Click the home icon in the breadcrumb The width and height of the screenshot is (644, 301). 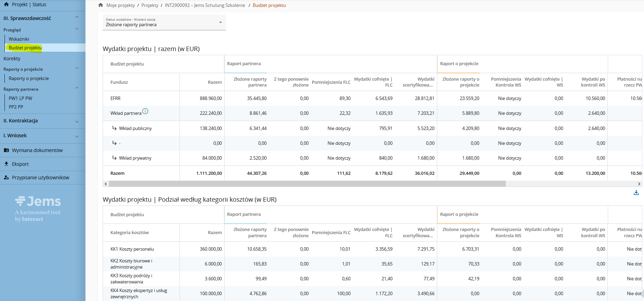[101, 5]
